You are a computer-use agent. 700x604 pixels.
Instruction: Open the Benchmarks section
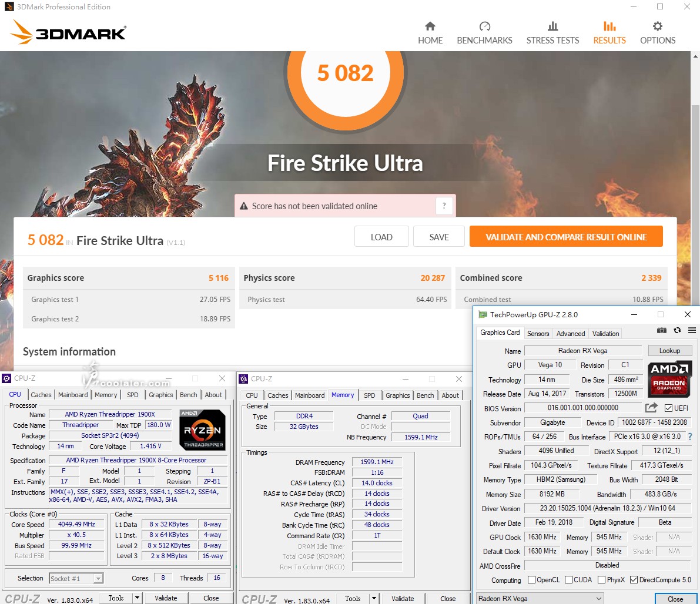[x=484, y=33]
